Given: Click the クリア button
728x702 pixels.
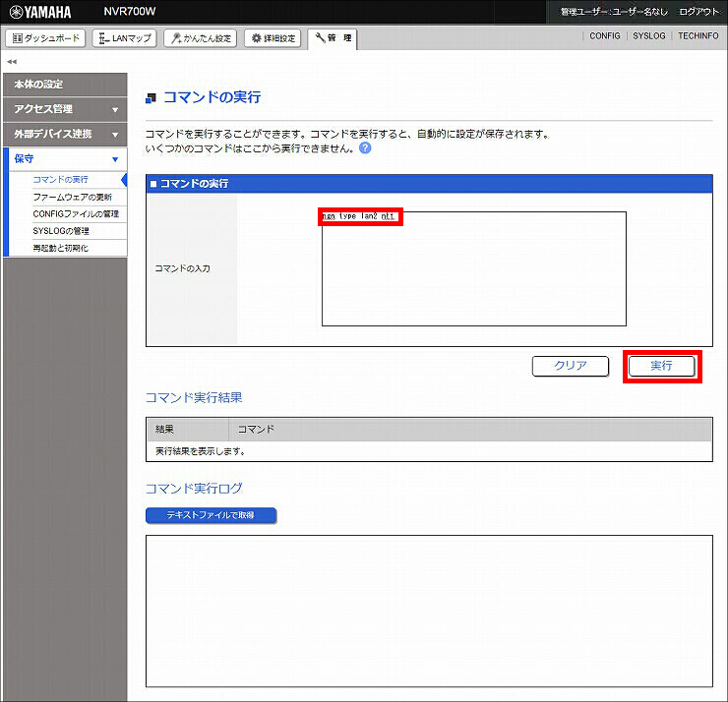Looking at the screenshot, I should point(571,366).
